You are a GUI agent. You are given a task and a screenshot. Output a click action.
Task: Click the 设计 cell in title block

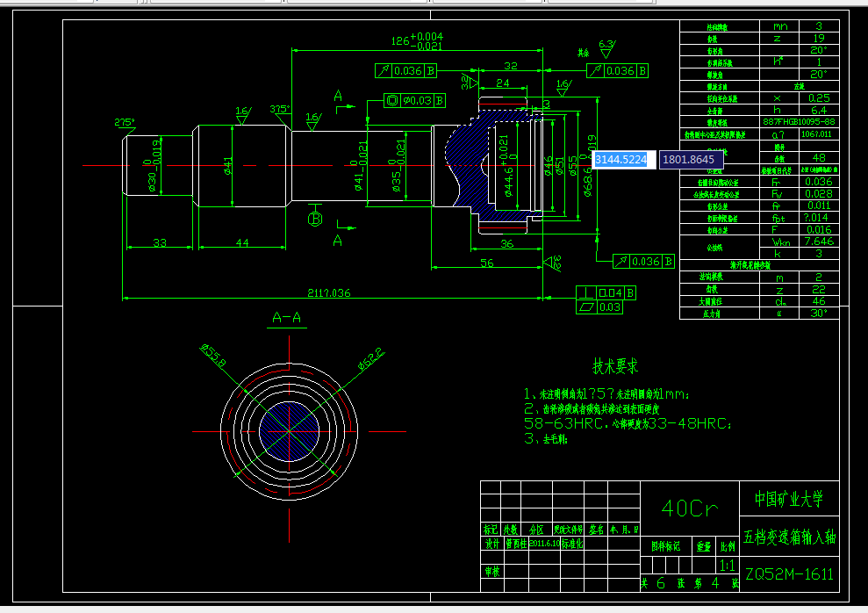click(492, 544)
